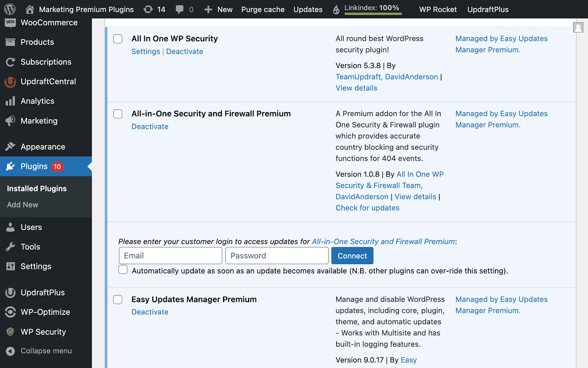Open the WordPress logo menu

pyautogui.click(x=10, y=9)
